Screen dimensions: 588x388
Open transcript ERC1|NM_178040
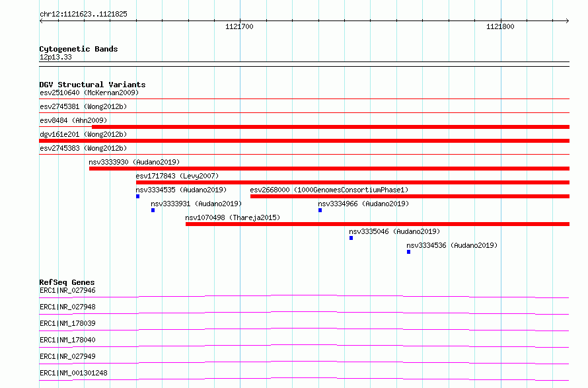click(67, 340)
